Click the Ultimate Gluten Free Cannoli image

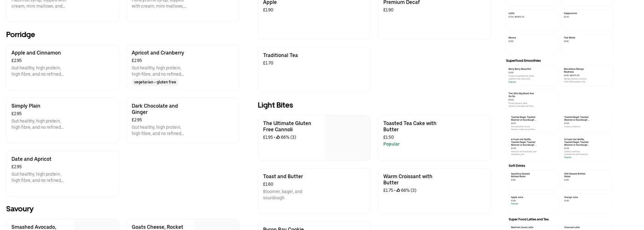(347, 138)
